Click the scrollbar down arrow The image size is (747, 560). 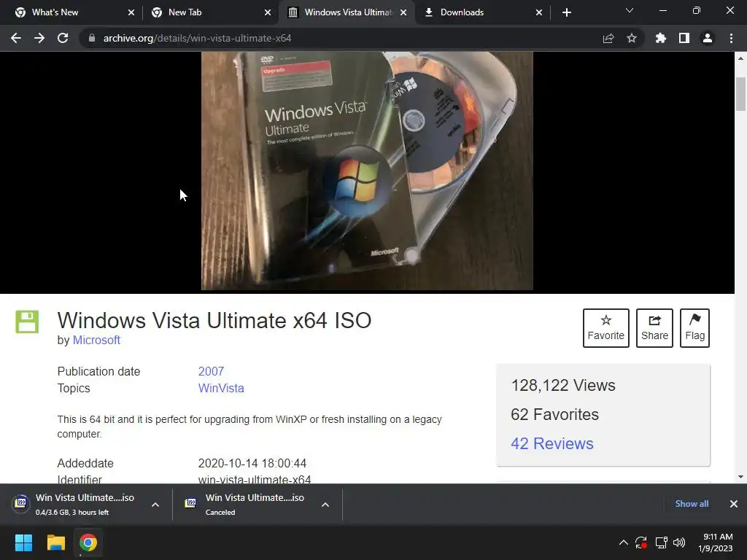(x=741, y=477)
